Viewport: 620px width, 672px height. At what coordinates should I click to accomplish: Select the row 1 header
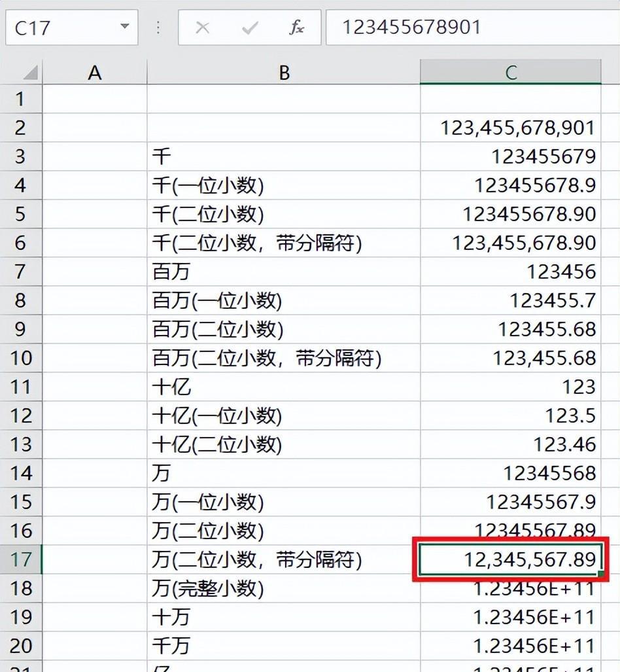click(20, 99)
